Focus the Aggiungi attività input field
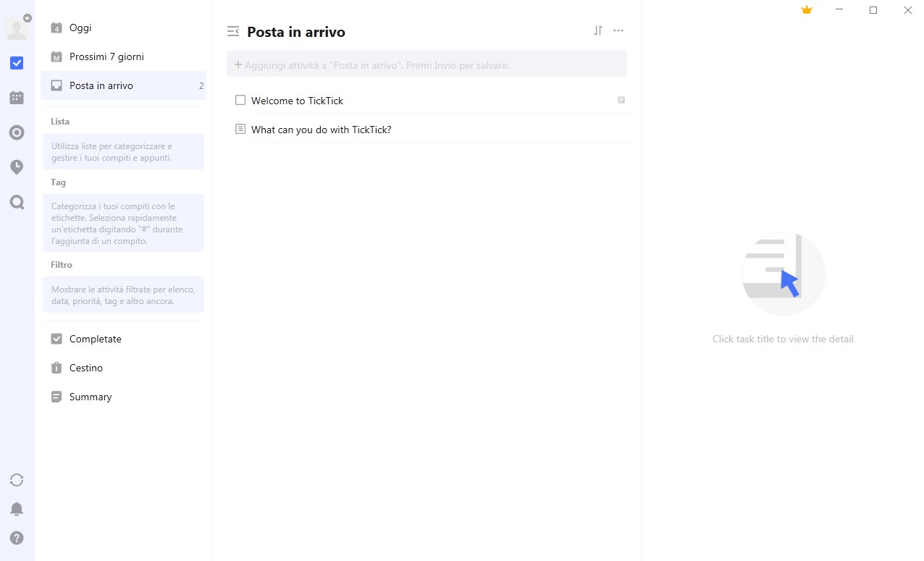 coord(427,64)
